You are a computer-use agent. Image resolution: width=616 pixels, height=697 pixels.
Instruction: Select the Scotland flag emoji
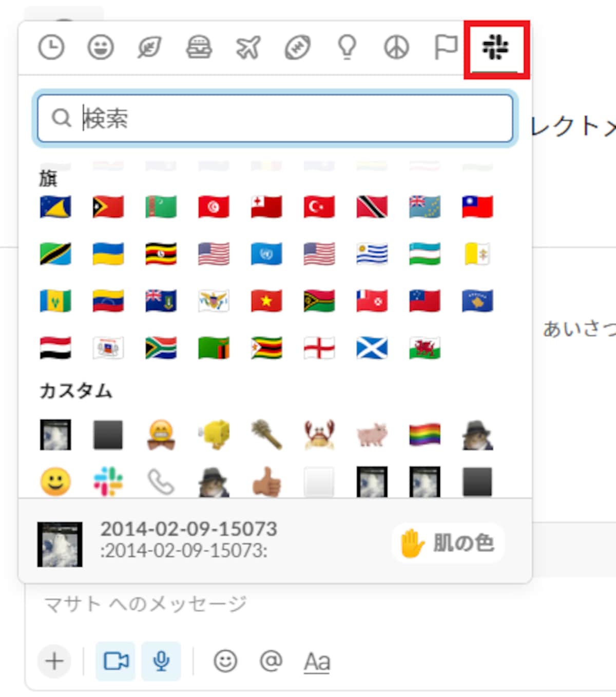pos(372,348)
